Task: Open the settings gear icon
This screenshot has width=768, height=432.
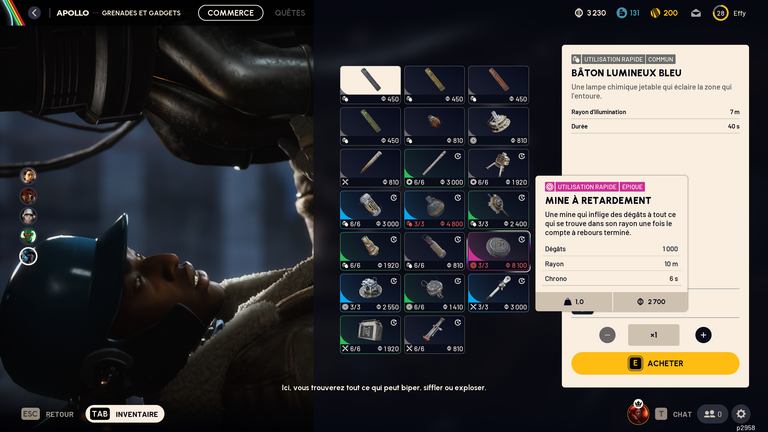Action: click(x=741, y=414)
